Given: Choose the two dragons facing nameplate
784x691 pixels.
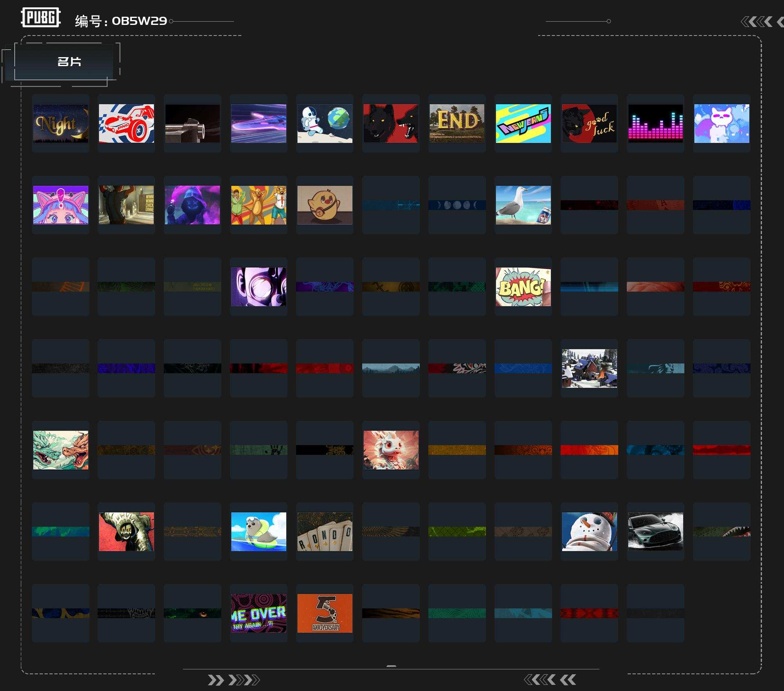Looking at the screenshot, I should click(60, 450).
